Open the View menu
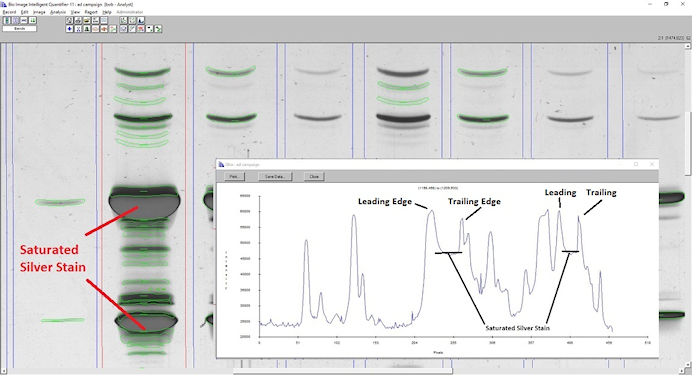This screenshot has width=692, height=375. (x=75, y=12)
